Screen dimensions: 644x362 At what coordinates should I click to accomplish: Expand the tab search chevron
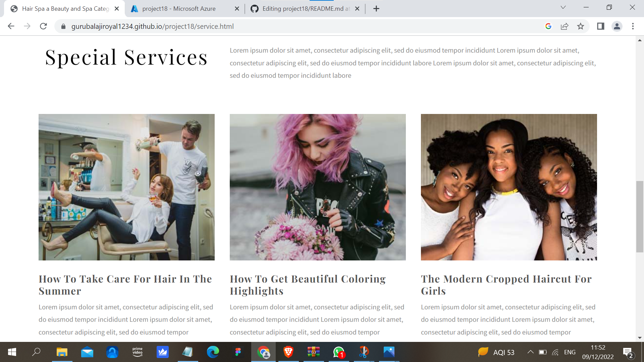563,7
